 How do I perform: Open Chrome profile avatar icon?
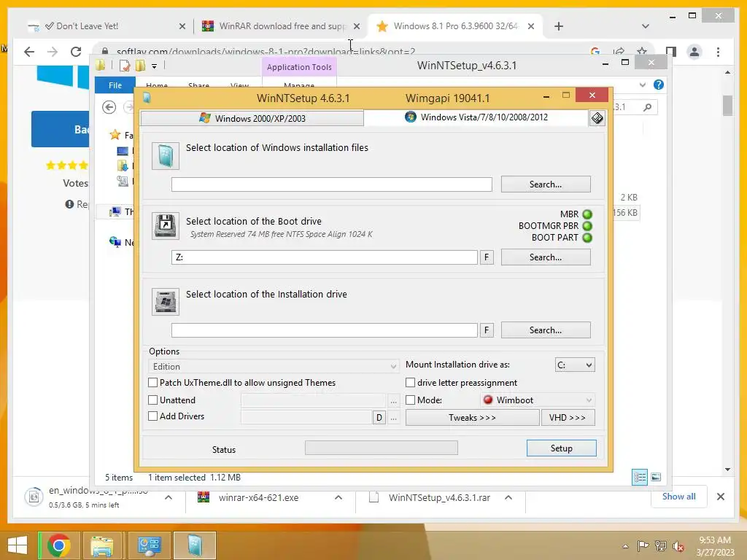[694, 52]
